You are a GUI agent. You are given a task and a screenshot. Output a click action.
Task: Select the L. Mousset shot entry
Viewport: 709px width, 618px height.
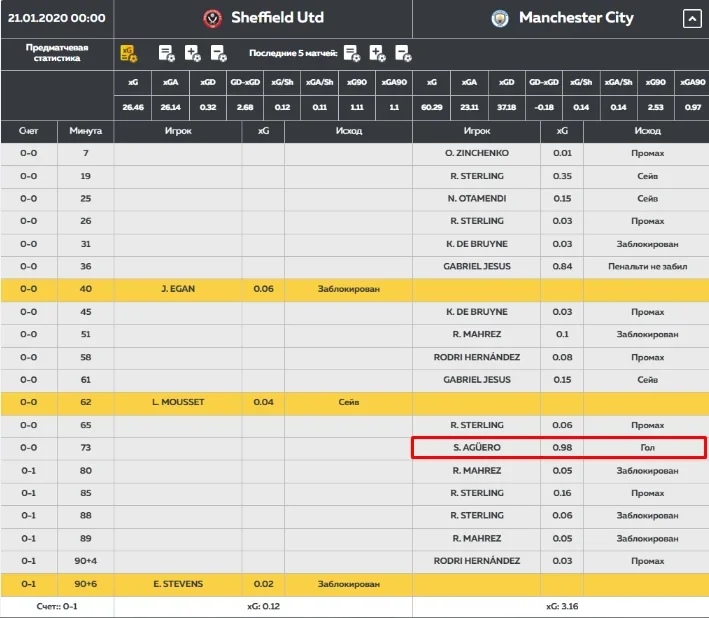coord(177,402)
